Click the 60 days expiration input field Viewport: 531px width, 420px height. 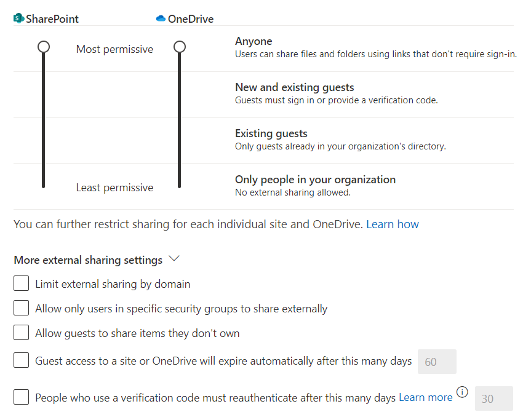pyautogui.click(x=437, y=362)
